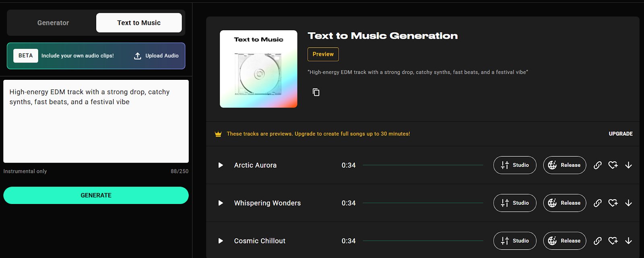Seek within Arctic Aurora progress bar
Image resolution: width=644 pixels, height=258 pixels.
(423, 165)
